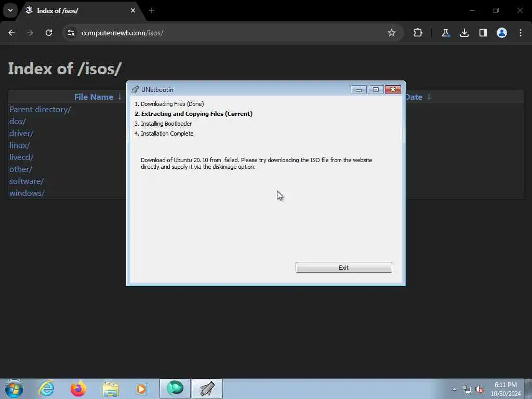532x399 pixels.
Task: Open the Parent directory/ link
Action: click(40, 109)
